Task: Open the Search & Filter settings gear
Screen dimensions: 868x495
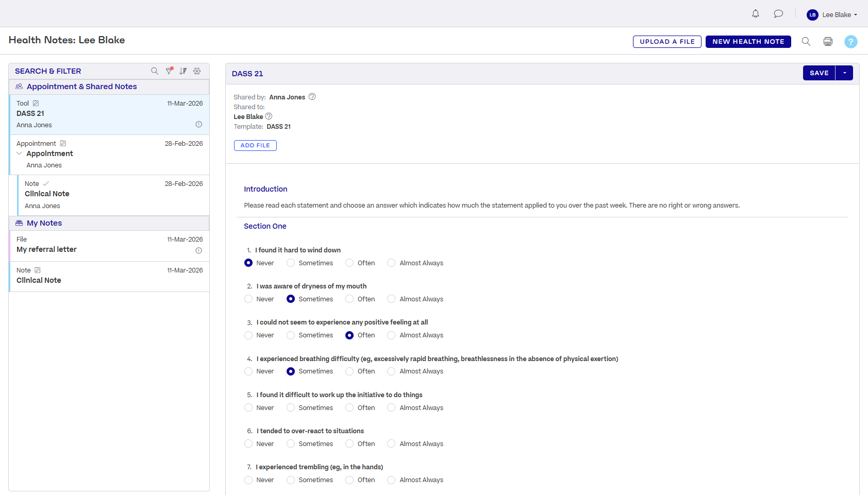Action: click(197, 71)
